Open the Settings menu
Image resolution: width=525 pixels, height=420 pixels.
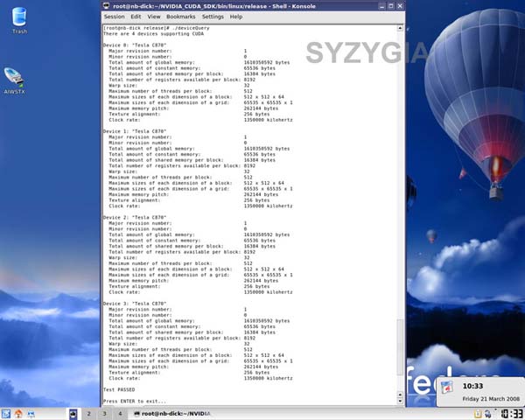click(x=213, y=17)
